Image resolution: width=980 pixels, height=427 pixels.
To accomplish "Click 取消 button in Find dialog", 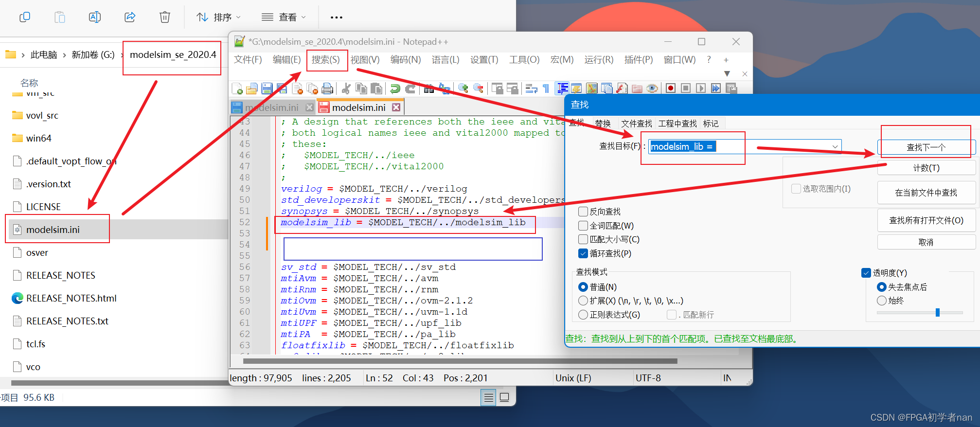I will 926,242.
